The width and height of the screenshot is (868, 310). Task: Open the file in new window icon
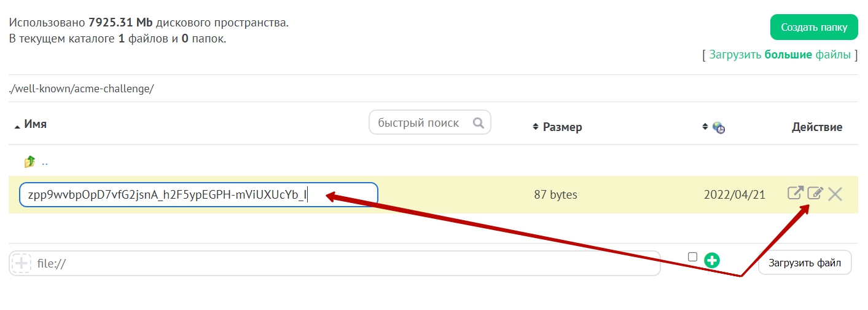795,194
